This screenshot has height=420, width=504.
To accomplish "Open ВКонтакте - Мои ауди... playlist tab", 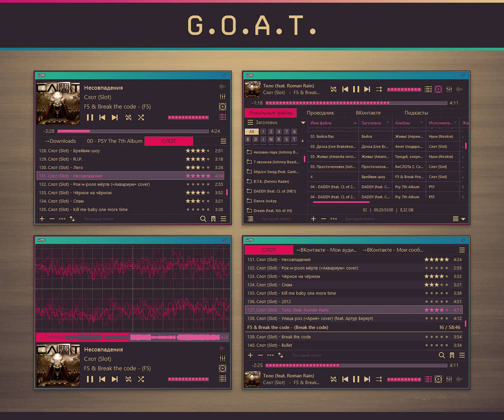I will tap(326, 250).
